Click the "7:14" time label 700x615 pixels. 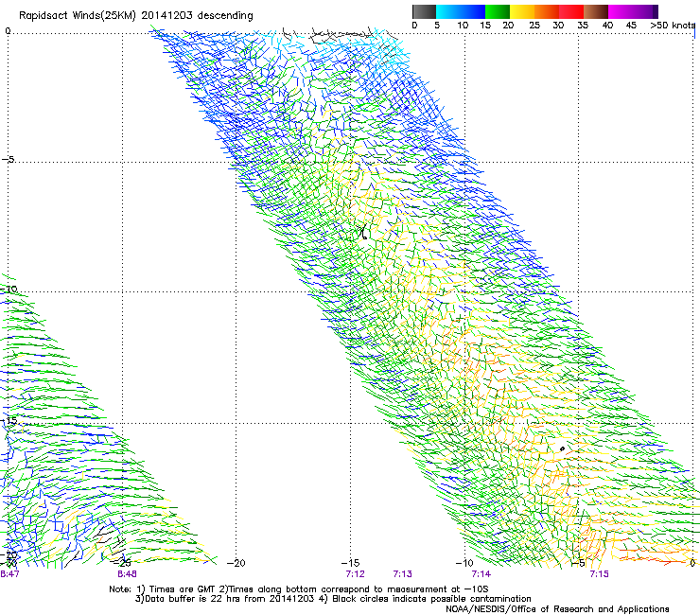click(481, 574)
